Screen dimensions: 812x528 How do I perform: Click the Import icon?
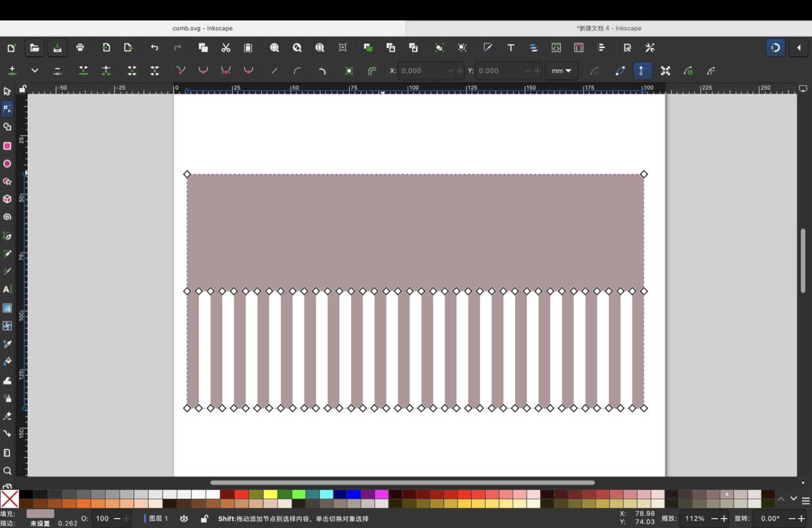pyautogui.click(x=106, y=47)
